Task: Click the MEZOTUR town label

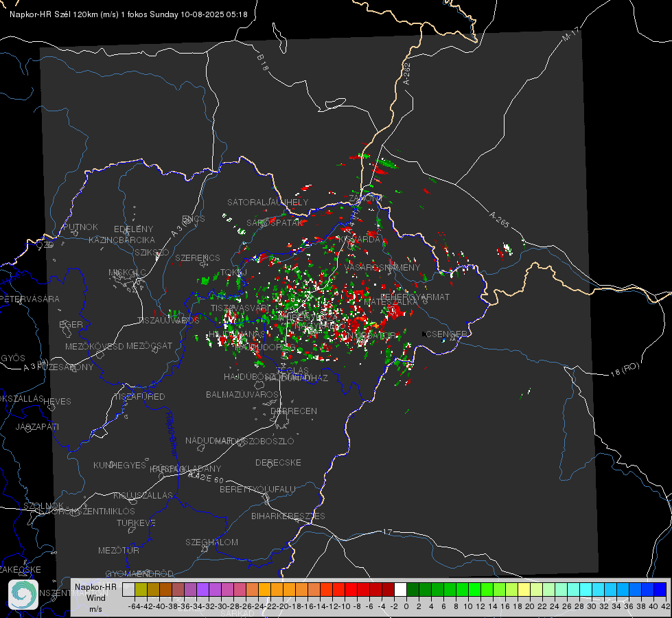Action: (x=119, y=550)
